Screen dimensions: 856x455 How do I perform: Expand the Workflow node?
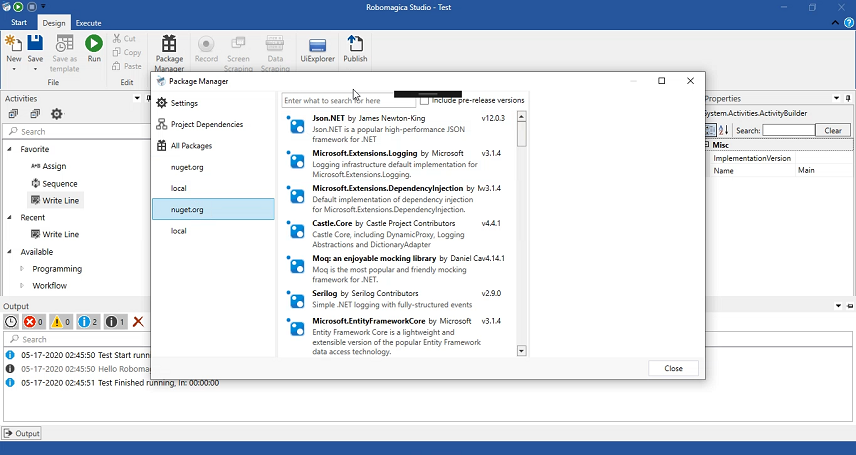22,286
